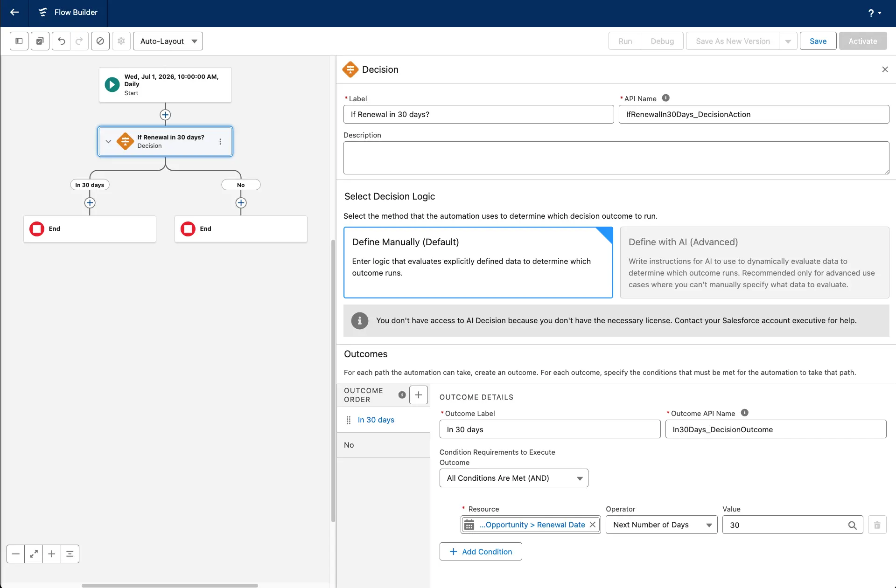Select the orange Decision icon on canvas
Screen dimensions: 896x588
pyautogui.click(x=125, y=141)
